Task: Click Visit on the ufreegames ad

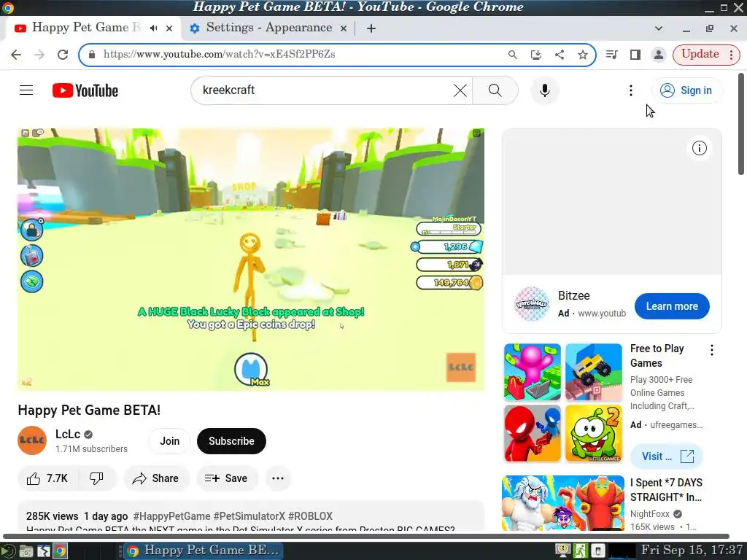Action: click(667, 456)
